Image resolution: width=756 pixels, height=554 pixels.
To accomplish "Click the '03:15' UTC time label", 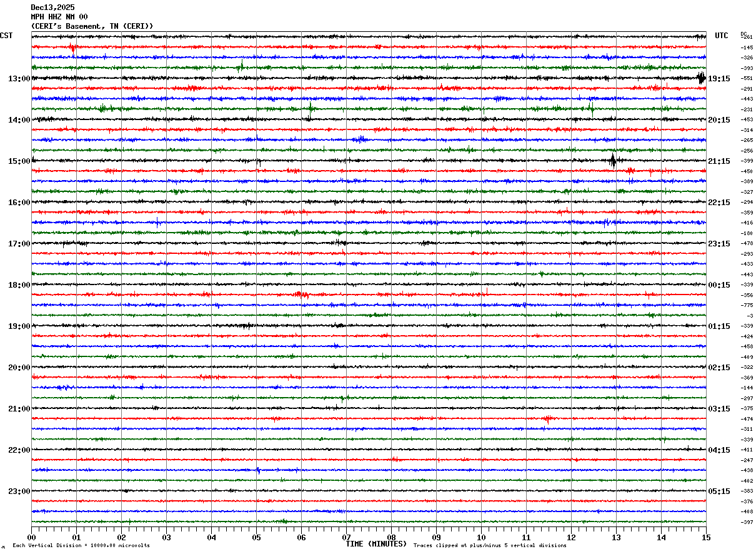I will pyautogui.click(x=719, y=409).
